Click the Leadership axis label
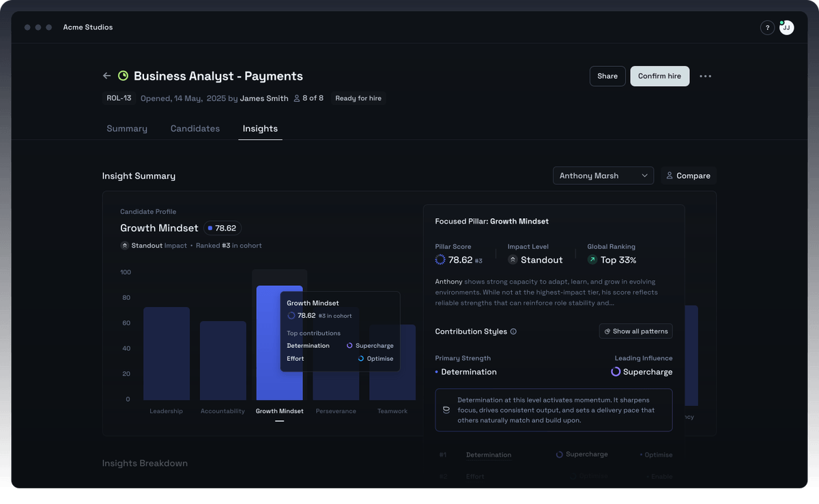The image size is (819, 504). [x=167, y=411]
